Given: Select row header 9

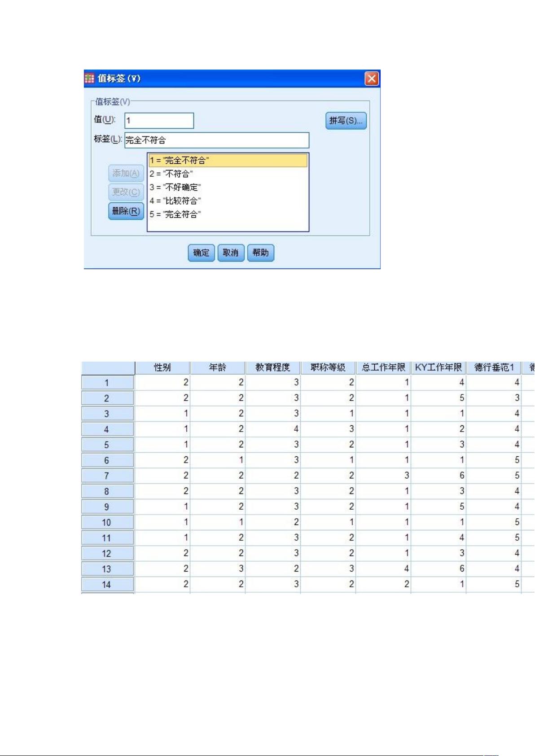Looking at the screenshot, I should 107,507.
